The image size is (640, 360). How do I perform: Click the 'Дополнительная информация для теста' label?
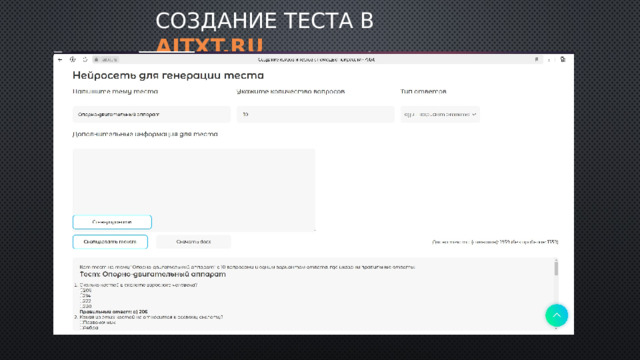coord(145,134)
